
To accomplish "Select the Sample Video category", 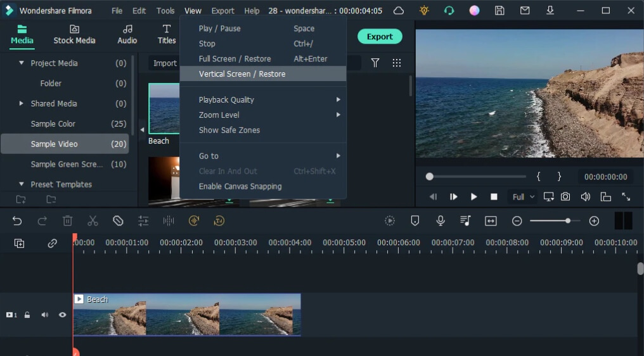I will (x=65, y=144).
